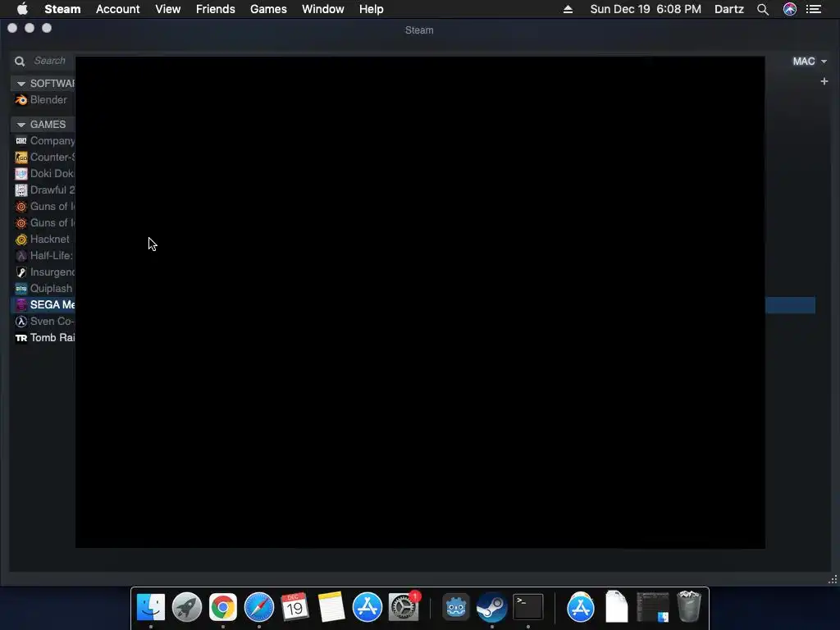The width and height of the screenshot is (840, 630).
Task: Collapse the SOFTWARE category
Action: pyautogui.click(x=21, y=84)
